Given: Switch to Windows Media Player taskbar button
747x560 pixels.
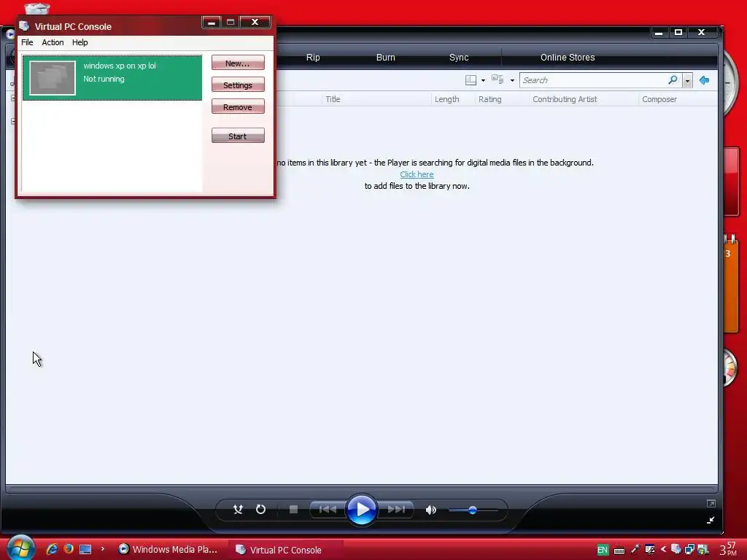Looking at the screenshot, I should coord(169,550).
